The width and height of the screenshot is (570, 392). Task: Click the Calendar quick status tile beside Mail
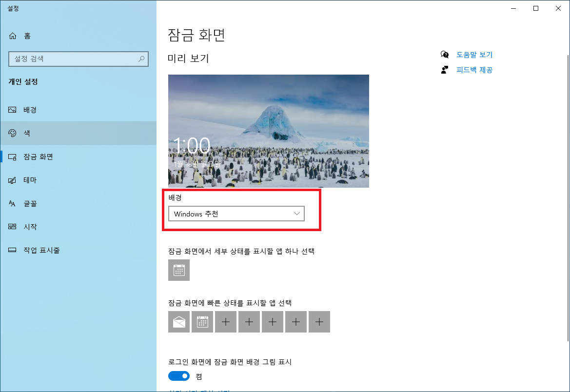202,322
